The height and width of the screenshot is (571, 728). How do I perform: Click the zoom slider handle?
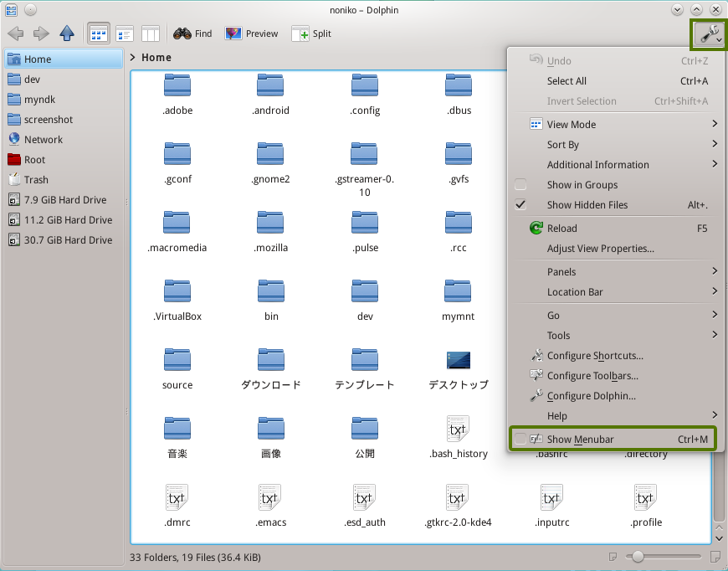click(638, 556)
